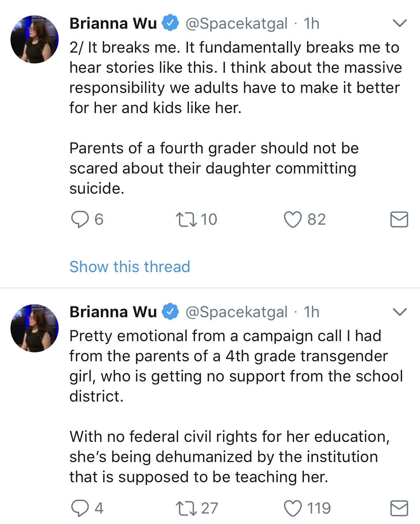Open the 1h timestamp of first tweet
This screenshot has height=524, width=420.
(311, 24)
